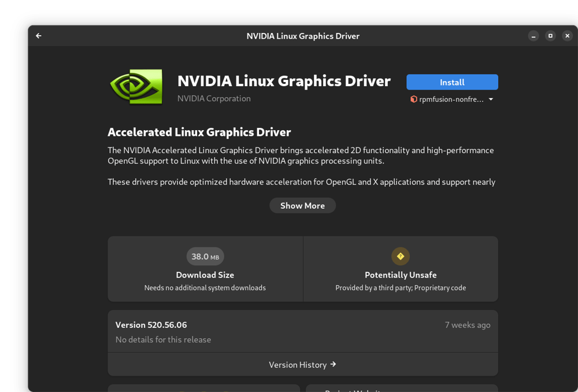
Task: Click the NVIDIA Linux Graphics Driver title bar
Action: pyautogui.click(x=303, y=36)
